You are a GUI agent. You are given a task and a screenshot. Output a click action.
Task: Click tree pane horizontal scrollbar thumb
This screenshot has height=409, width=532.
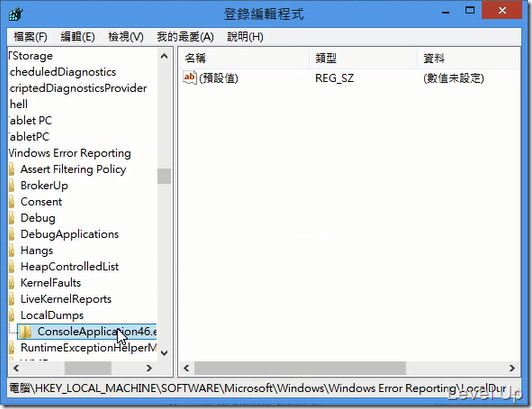(88, 368)
